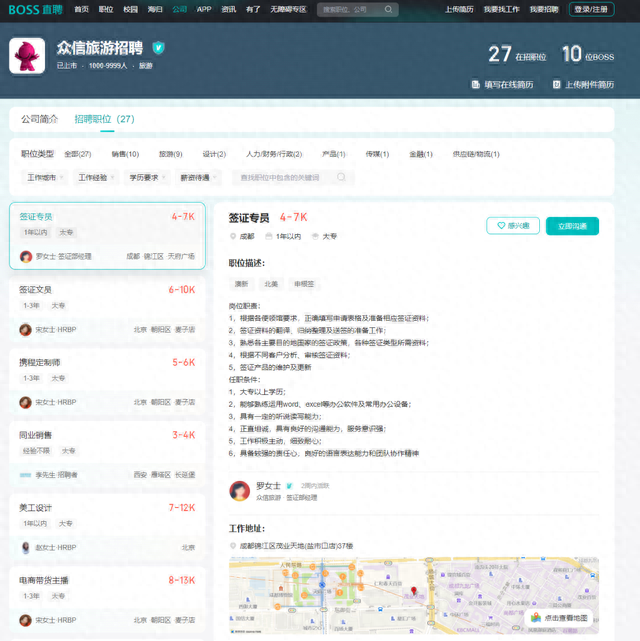Image resolution: width=640 pixels, height=641 pixels.
Task: Click the job keyword filter input field
Action: click(x=293, y=177)
